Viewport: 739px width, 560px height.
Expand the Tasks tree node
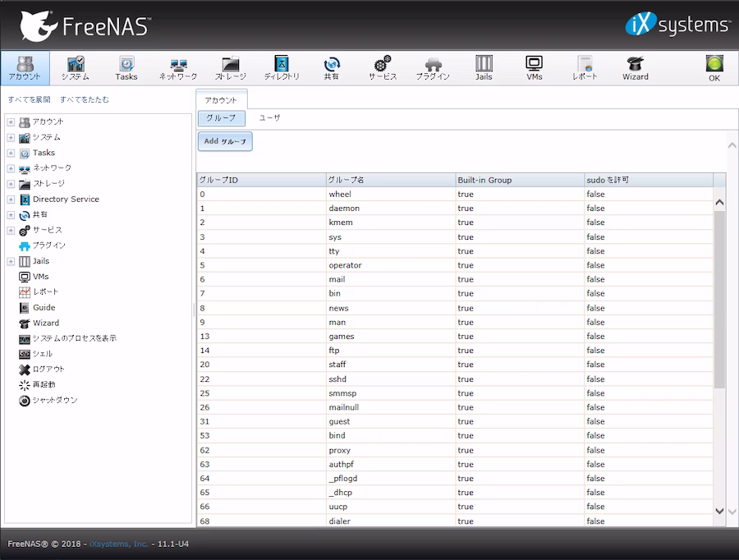click(11, 154)
